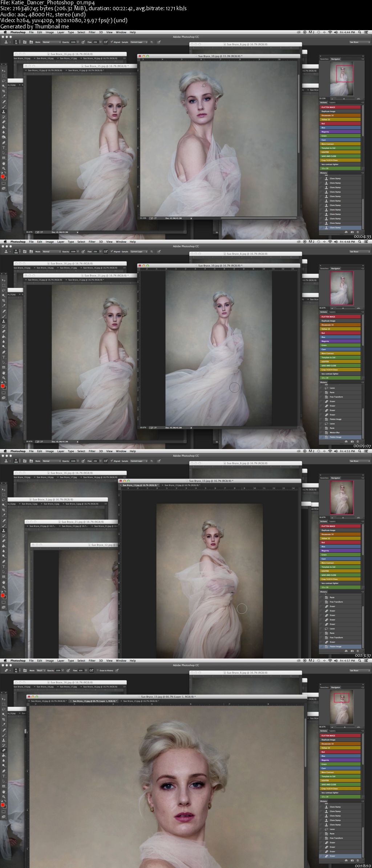This screenshot has width=372, height=868.
Task: Open Spotlight search in the 4:44 PM menu bar
Action: [x=359, y=32]
